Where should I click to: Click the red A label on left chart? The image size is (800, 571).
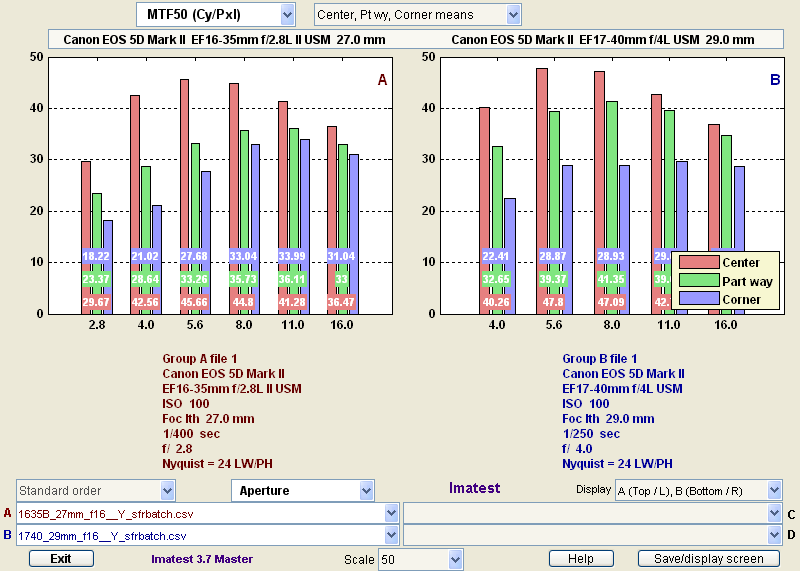[382, 80]
